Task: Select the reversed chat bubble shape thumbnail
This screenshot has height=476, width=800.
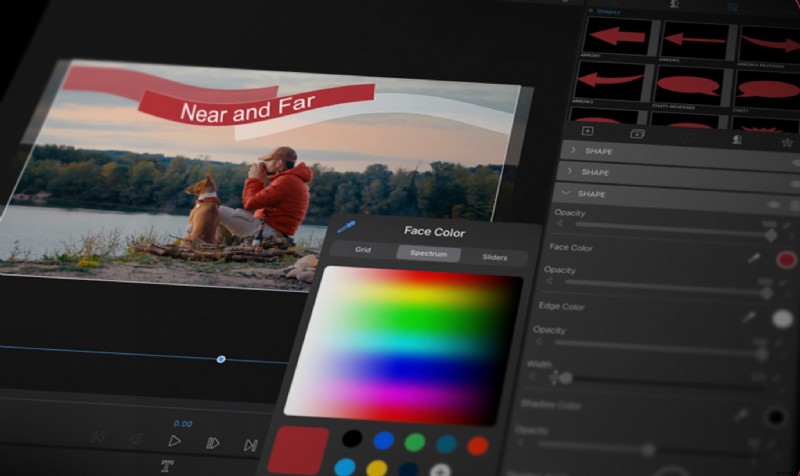Action: point(687,85)
